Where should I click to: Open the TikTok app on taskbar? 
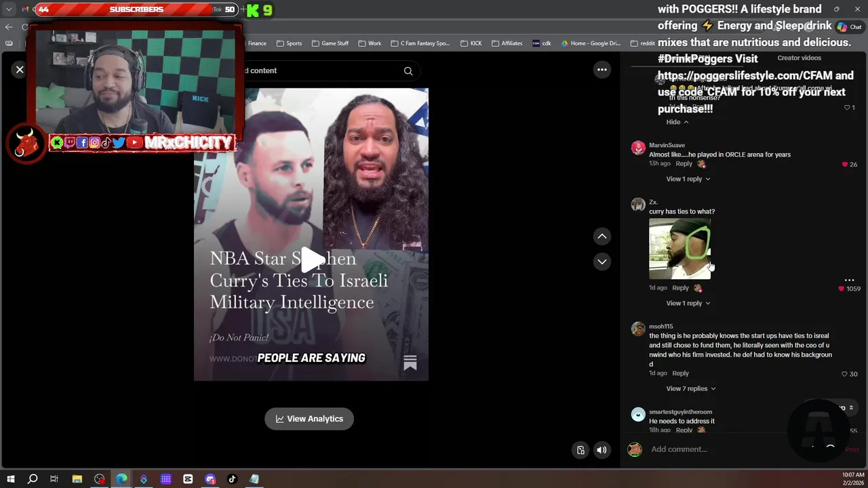pyautogui.click(x=232, y=479)
